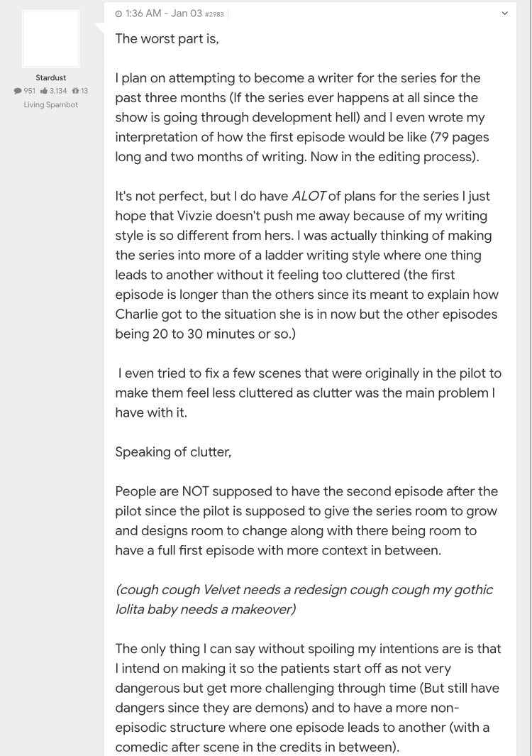Click the 3,134 likes count
This screenshot has height=756, width=532.
click(58, 91)
